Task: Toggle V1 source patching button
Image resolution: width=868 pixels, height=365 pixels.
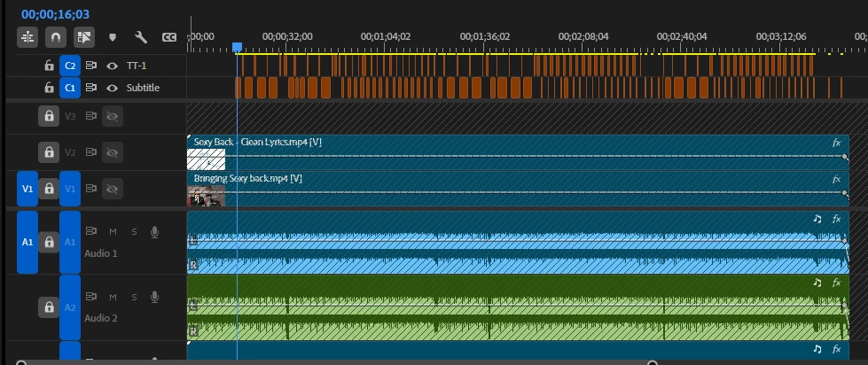Action: 27,189
